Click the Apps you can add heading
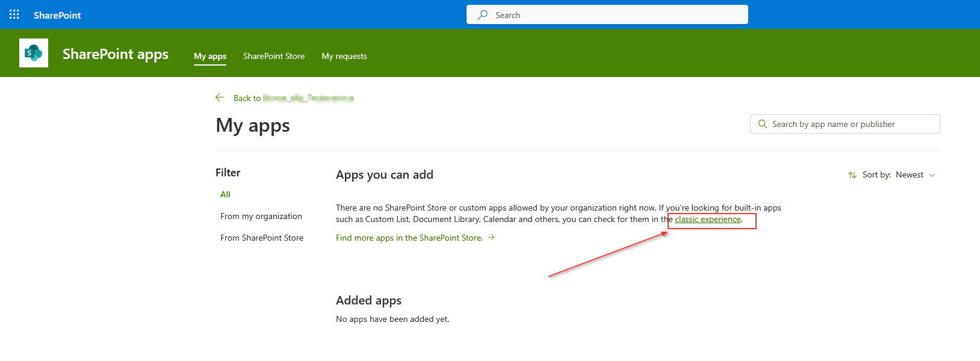Screen dimensions: 980x361 point(385,175)
